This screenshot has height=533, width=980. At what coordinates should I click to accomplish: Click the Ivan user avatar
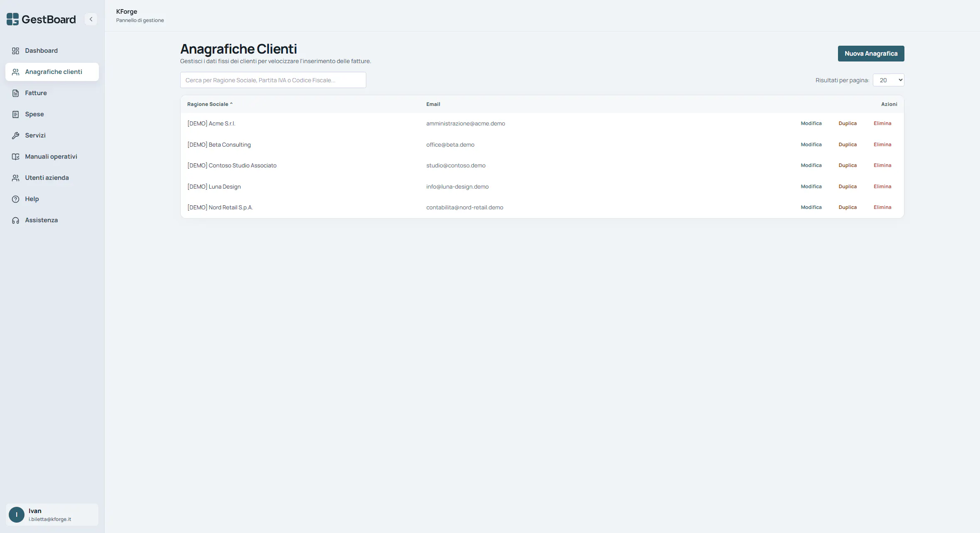click(x=17, y=515)
